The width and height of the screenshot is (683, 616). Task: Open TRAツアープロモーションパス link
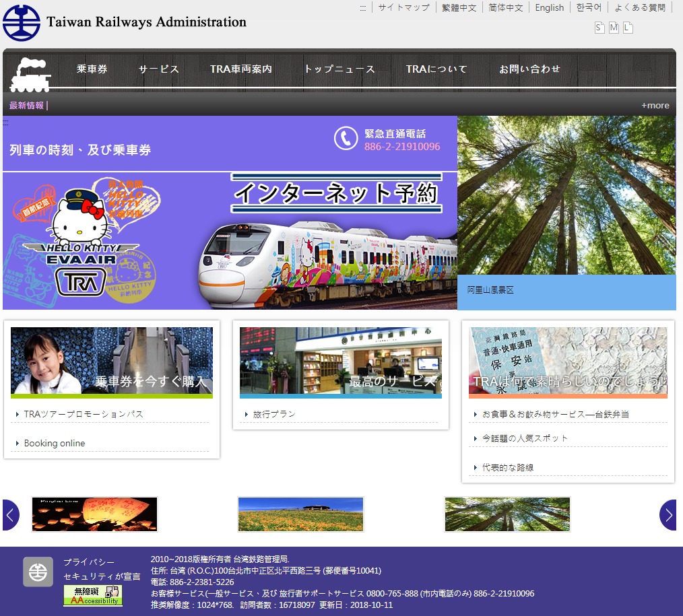coord(84,414)
